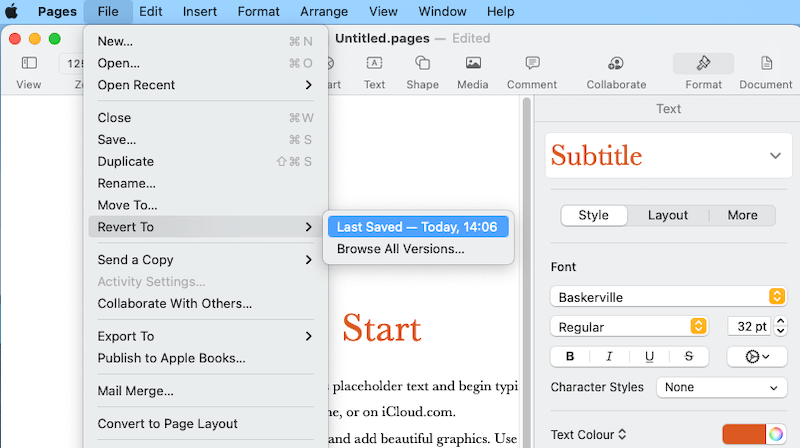Open the Insert menu
The image size is (800, 448).
(199, 11)
